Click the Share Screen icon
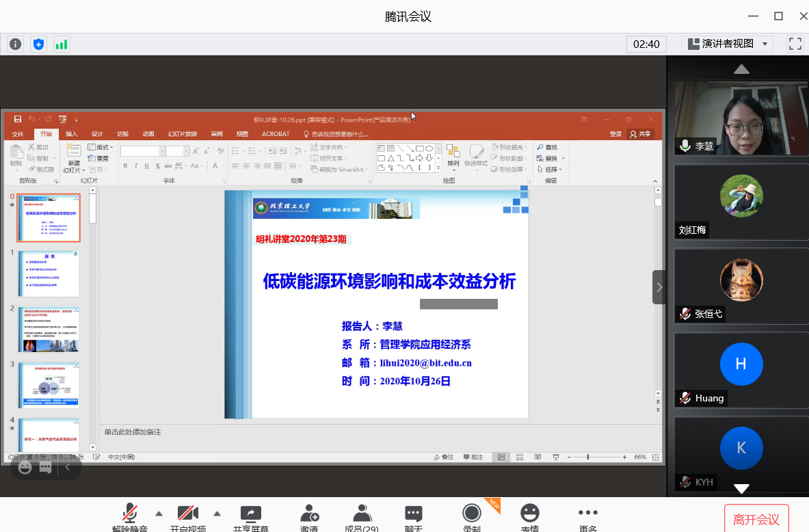 [x=251, y=514]
